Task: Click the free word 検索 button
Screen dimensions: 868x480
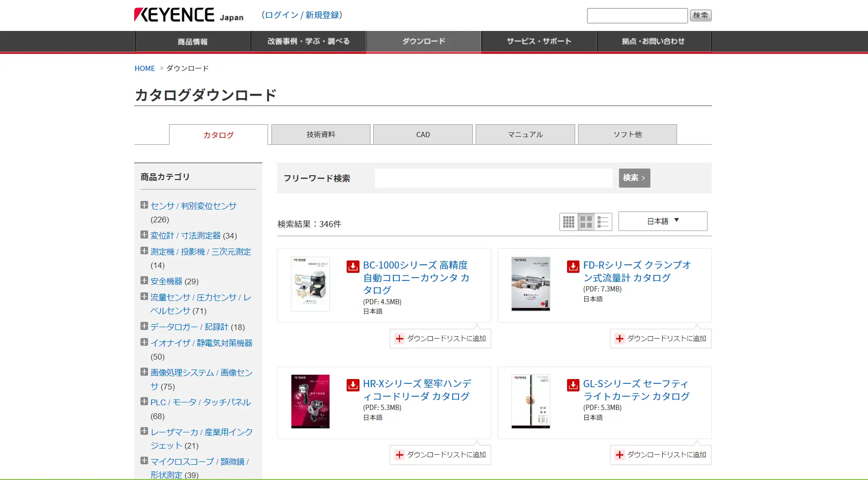Action: point(634,178)
